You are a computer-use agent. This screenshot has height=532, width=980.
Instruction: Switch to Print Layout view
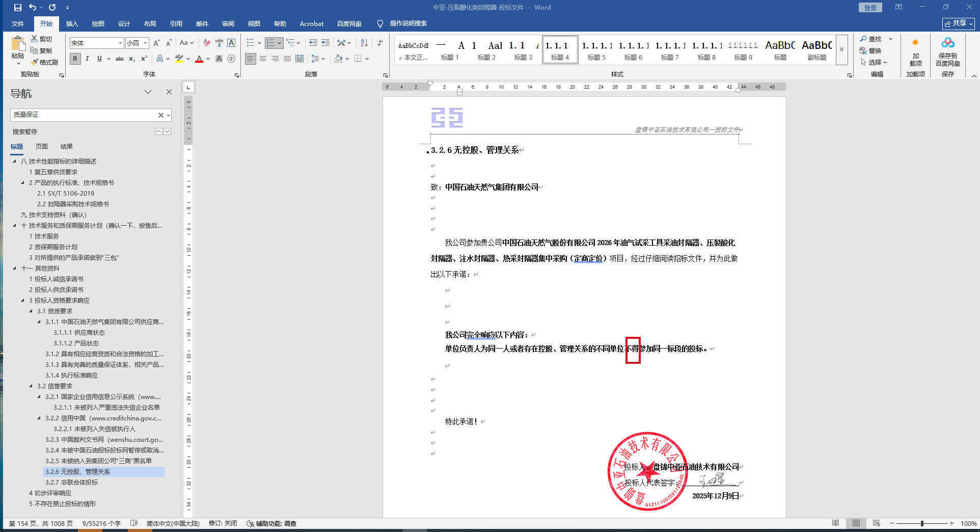coord(856,523)
